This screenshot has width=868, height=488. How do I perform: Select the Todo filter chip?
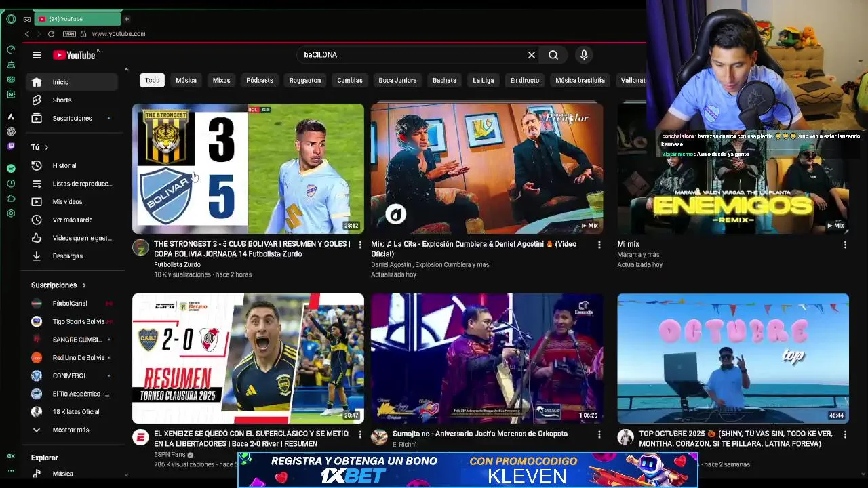coord(153,80)
